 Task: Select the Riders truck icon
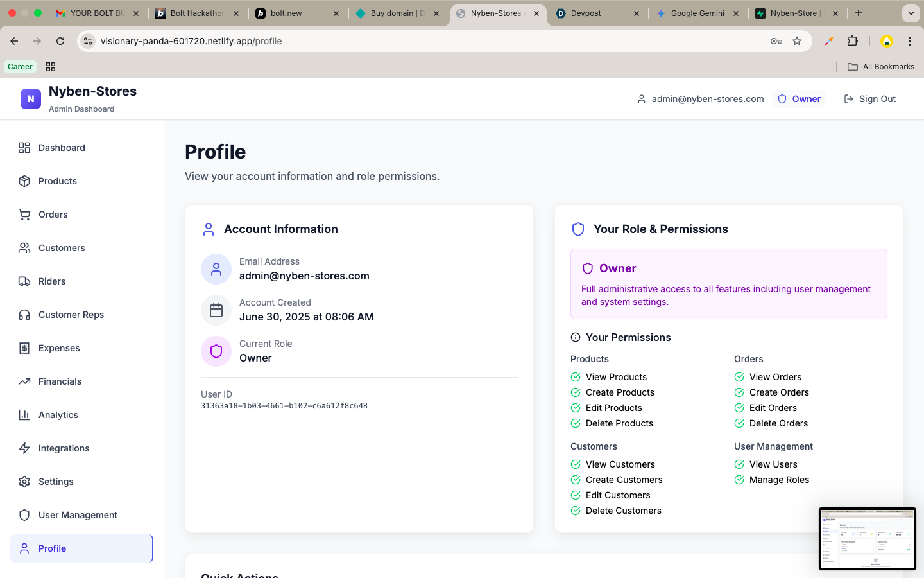tap(24, 281)
